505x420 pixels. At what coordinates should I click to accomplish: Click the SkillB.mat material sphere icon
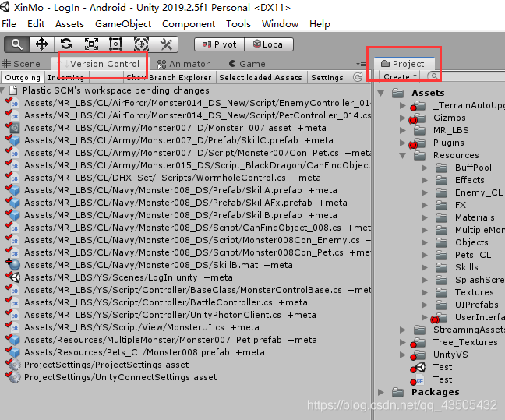(15, 265)
